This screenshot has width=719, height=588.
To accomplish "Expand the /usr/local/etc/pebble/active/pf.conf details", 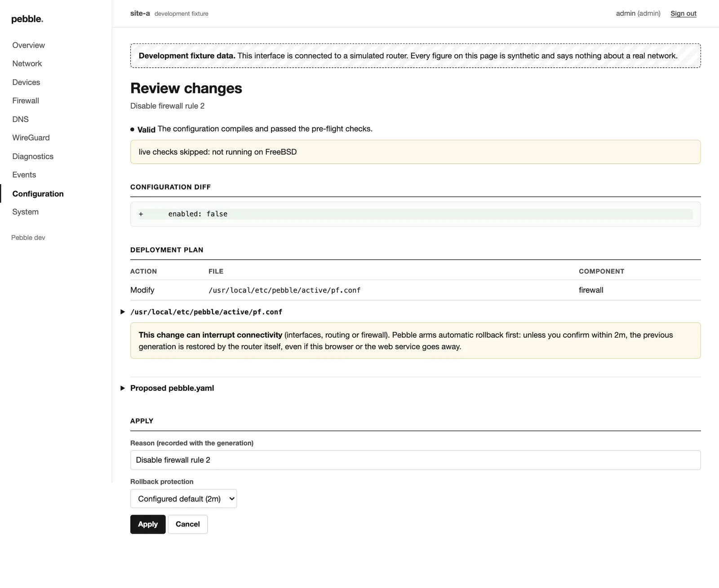I will [x=206, y=312].
